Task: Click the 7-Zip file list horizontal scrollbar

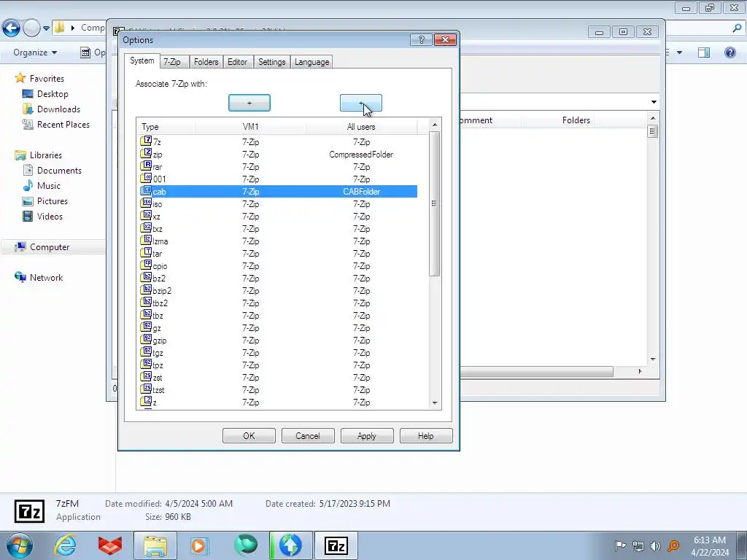Action: click(536, 371)
